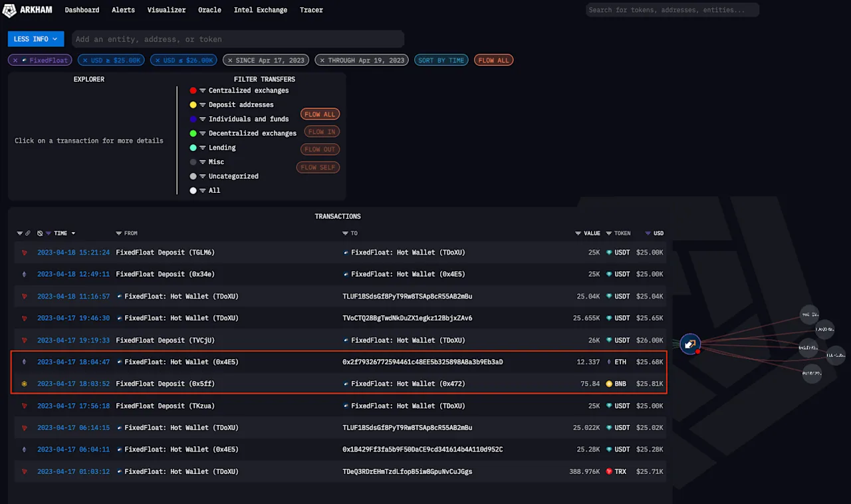Click the Tron chain icon on the 01:03:12 row
This screenshot has height=504, width=851.
pos(25,472)
